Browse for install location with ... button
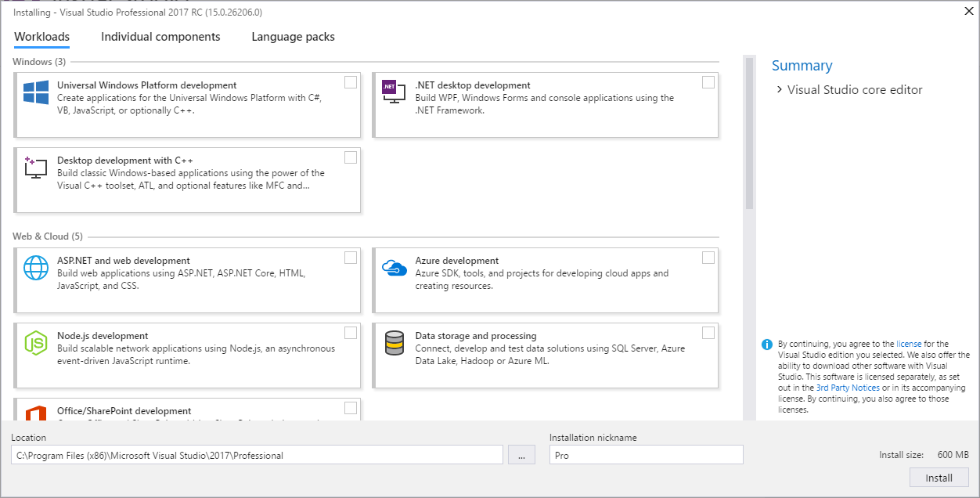This screenshot has height=498, width=980. pos(522,455)
